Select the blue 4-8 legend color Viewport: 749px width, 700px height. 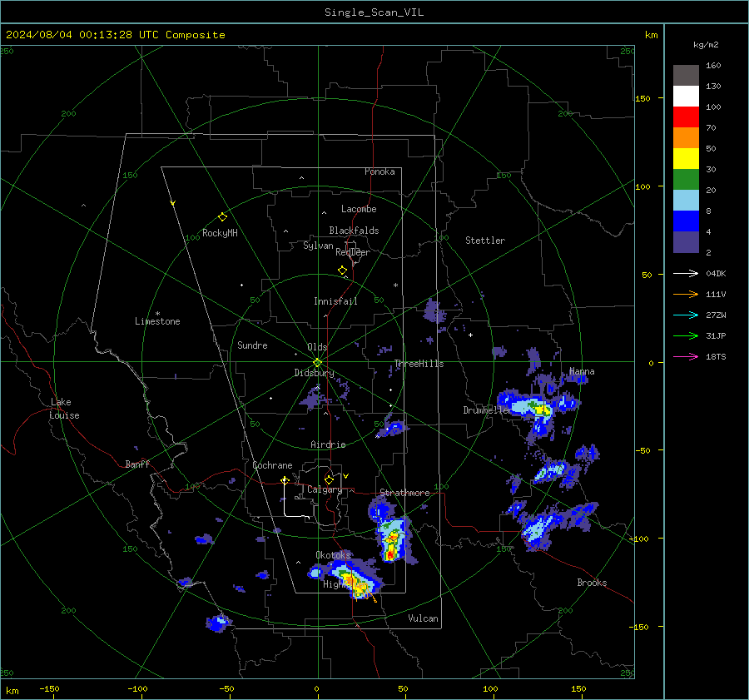pos(686,221)
